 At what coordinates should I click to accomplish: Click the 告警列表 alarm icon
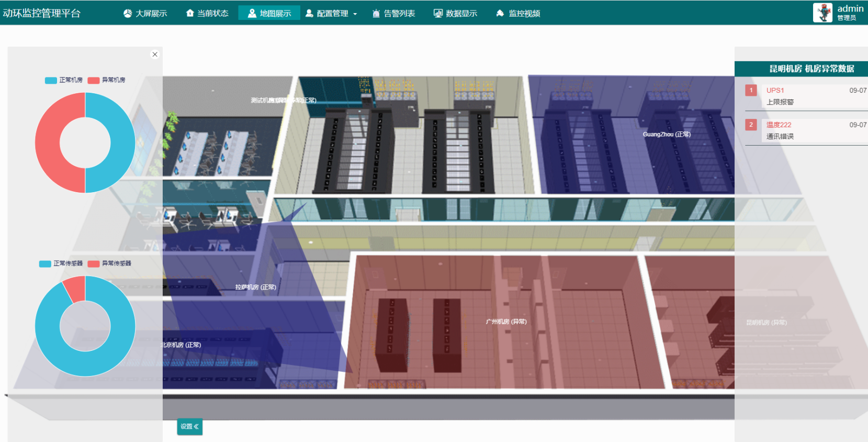point(376,14)
